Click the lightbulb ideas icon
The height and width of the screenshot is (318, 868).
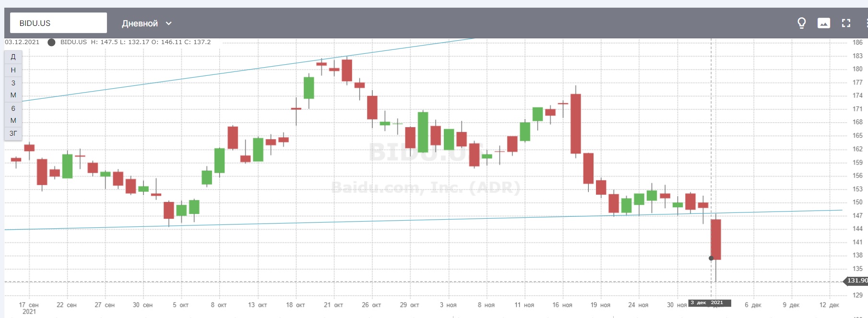[801, 23]
